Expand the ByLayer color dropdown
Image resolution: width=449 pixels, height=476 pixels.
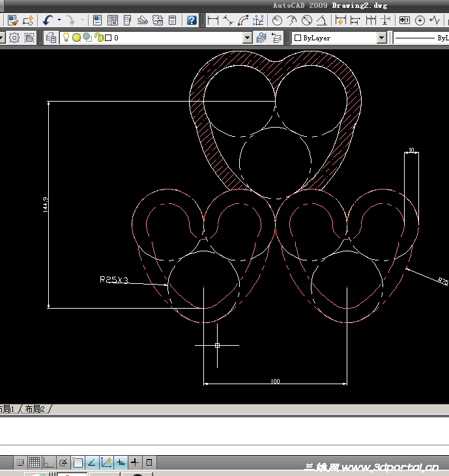point(382,38)
